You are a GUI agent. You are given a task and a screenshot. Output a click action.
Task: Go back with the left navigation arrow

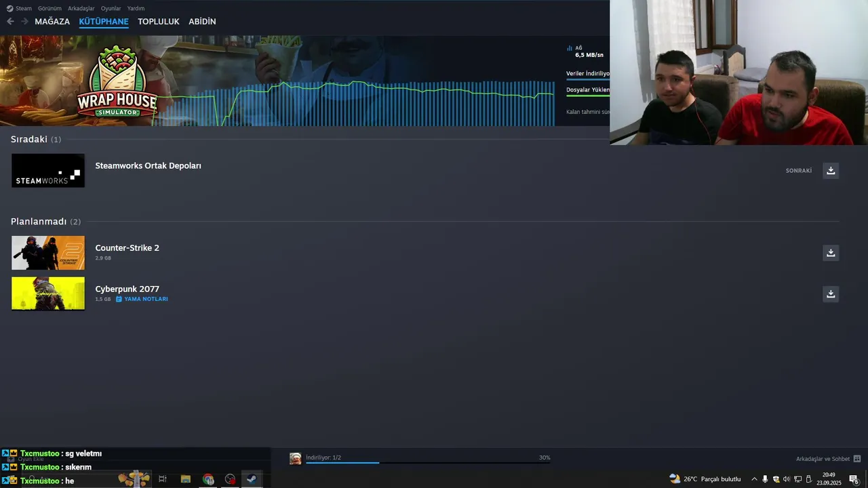[x=10, y=21]
